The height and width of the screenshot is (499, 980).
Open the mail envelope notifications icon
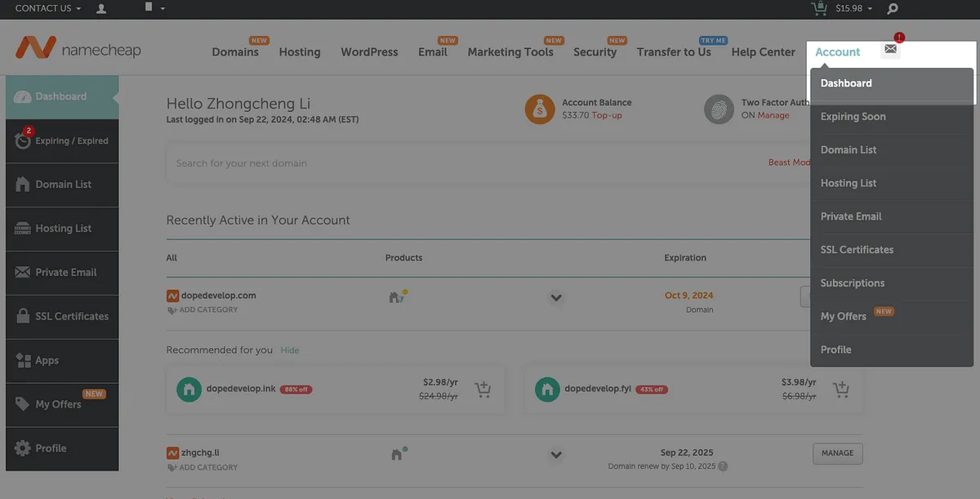click(x=890, y=49)
